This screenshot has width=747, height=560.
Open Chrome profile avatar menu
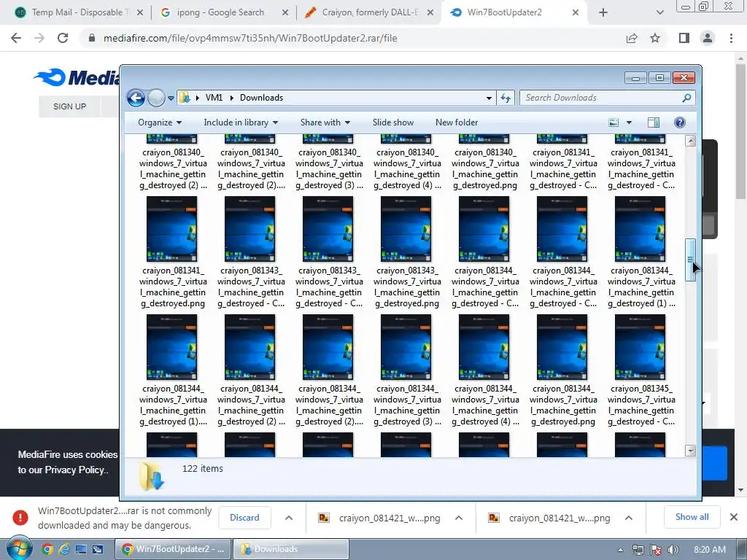(708, 38)
